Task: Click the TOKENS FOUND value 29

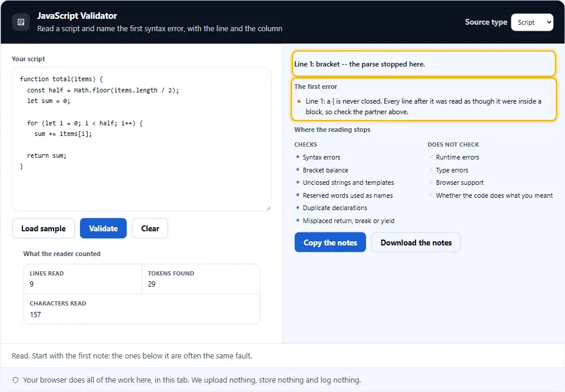Action: tap(152, 284)
